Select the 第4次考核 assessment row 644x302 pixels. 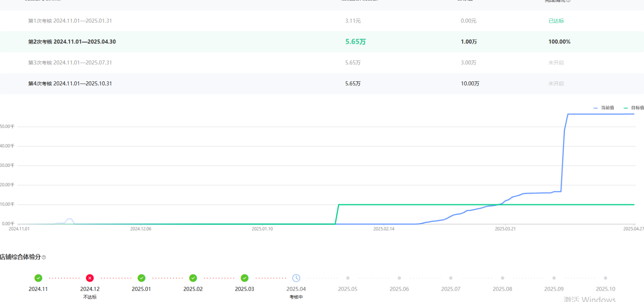point(70,84)
